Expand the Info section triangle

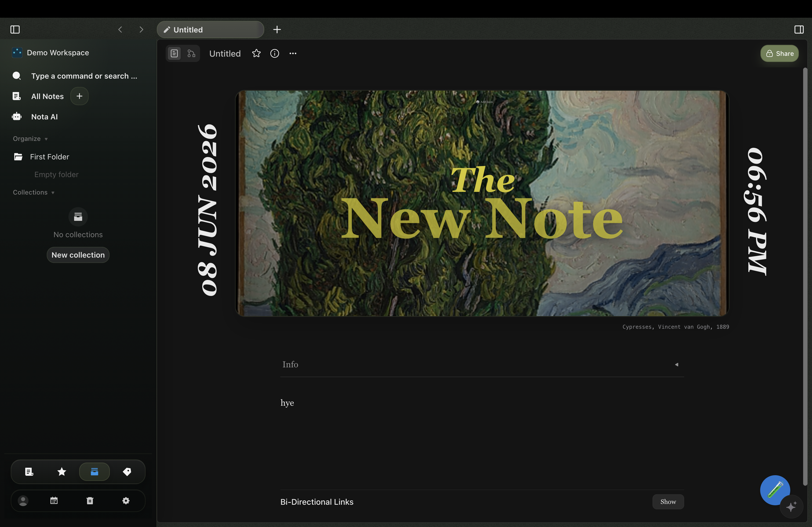coord(676,364)
